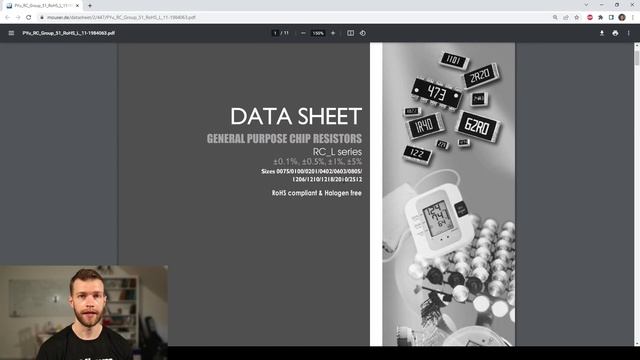This screenshot has width=640, height=360.
Task: Restore down the browser window
Action: click(617, 5)
